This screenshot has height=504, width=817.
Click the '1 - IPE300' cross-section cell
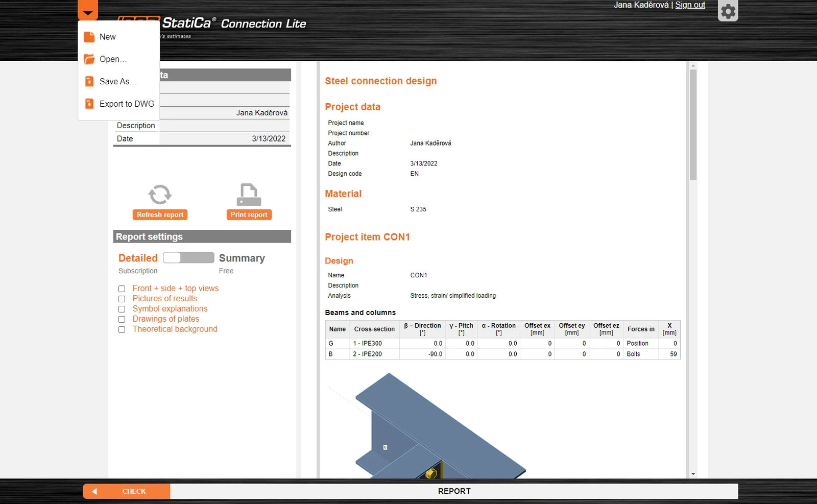(x=375, y=344)
